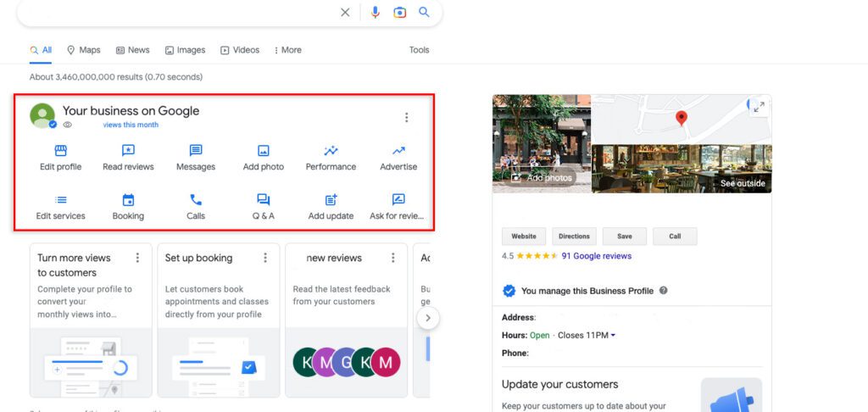Viewport: 868px width, 412px height.
Task: Expand the map thumbnail with location pin
Action: tap(759, 107)
